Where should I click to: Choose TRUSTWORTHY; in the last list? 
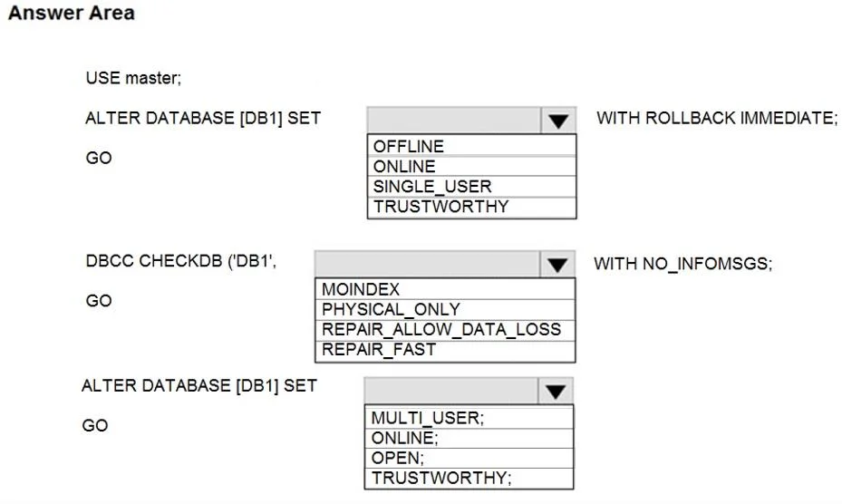pos(469,478)
